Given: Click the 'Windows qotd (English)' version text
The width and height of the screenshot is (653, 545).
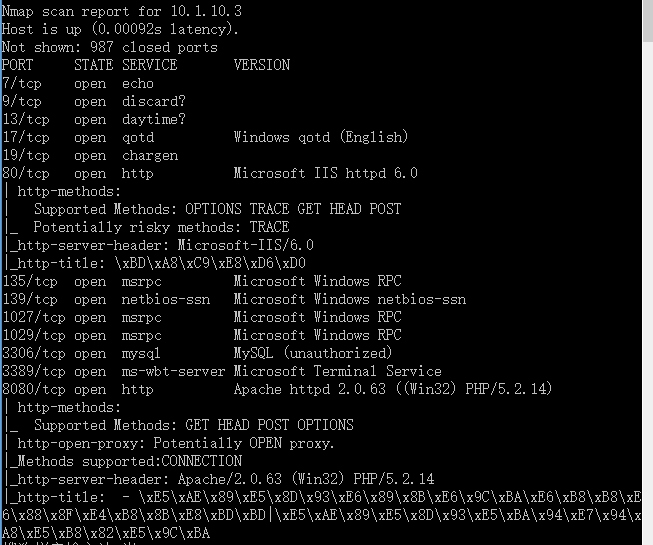Looking at the screenshot, I should 321,137.
